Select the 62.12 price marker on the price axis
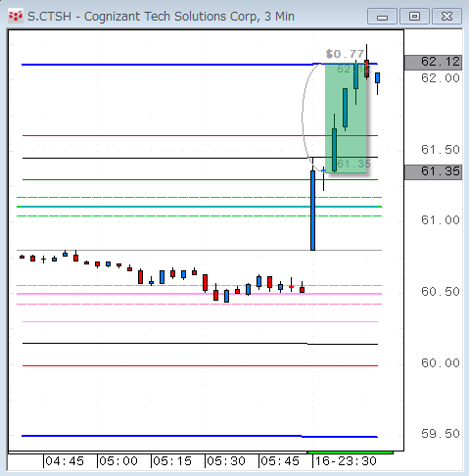This screenshot has width=469, height=476. [x=433, y=62]
